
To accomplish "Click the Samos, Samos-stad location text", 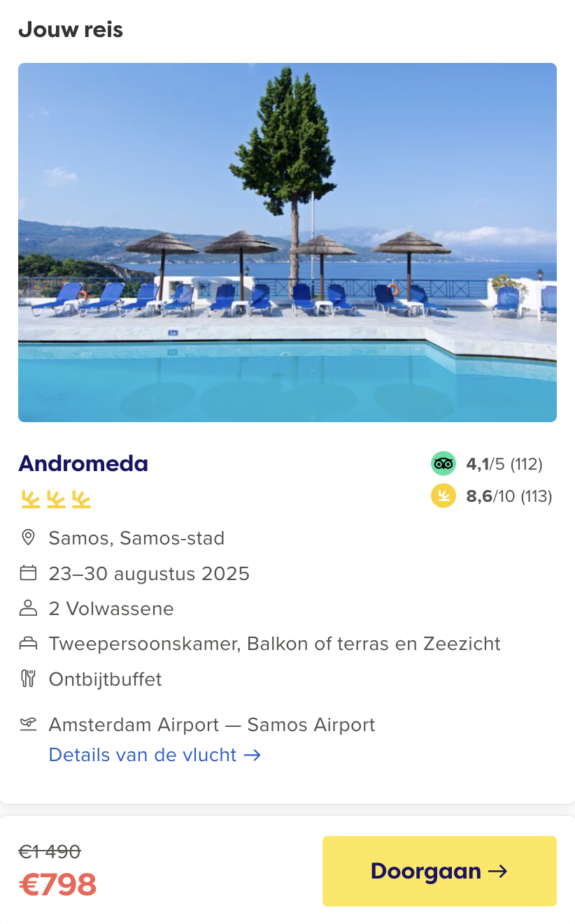I will (x=136, y=538).
